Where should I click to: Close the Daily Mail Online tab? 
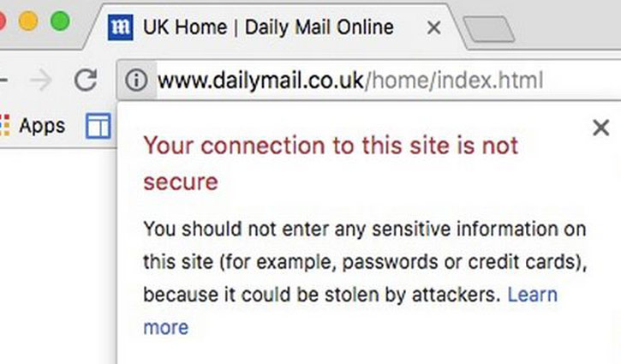tap(434, 27)
